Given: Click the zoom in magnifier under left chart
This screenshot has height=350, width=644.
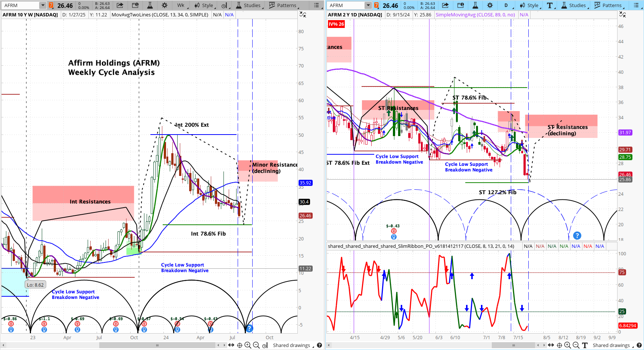Looking at the screenshot, I should 247,346.
